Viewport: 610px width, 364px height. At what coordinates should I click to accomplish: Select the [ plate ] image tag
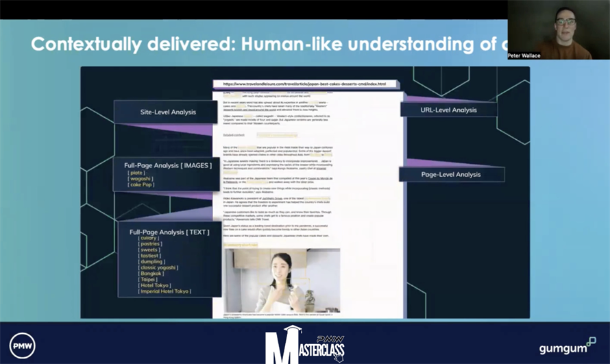[136, 173]
